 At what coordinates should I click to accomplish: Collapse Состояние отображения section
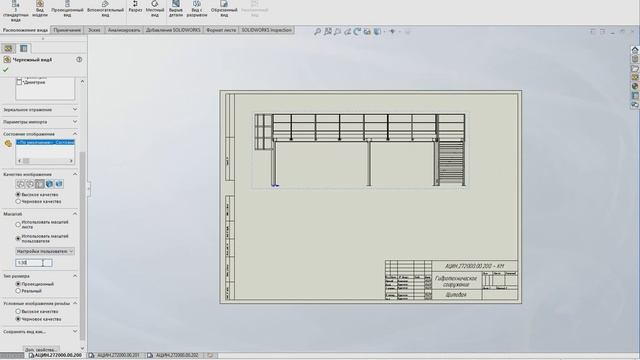coord(75,134)
